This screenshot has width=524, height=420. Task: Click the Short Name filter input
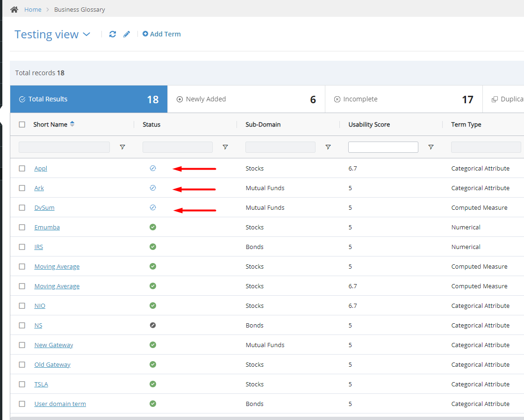pos(64,147)
